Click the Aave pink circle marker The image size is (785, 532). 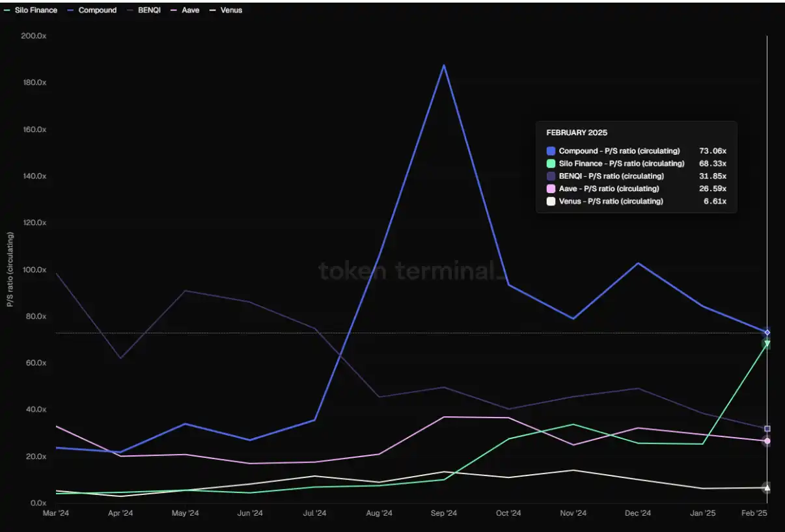[767, 441]
